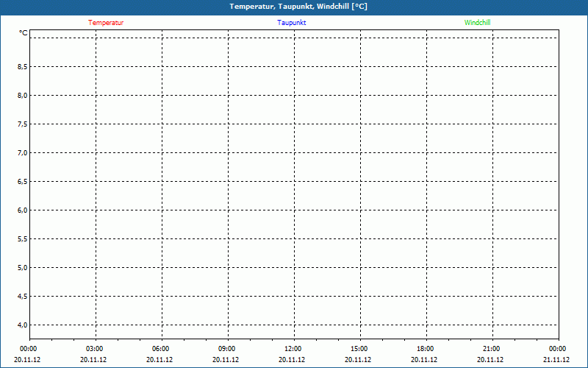588x368 pixels.
Task: Select the 6,5 y-axis value
Action: tap(23, 181)
